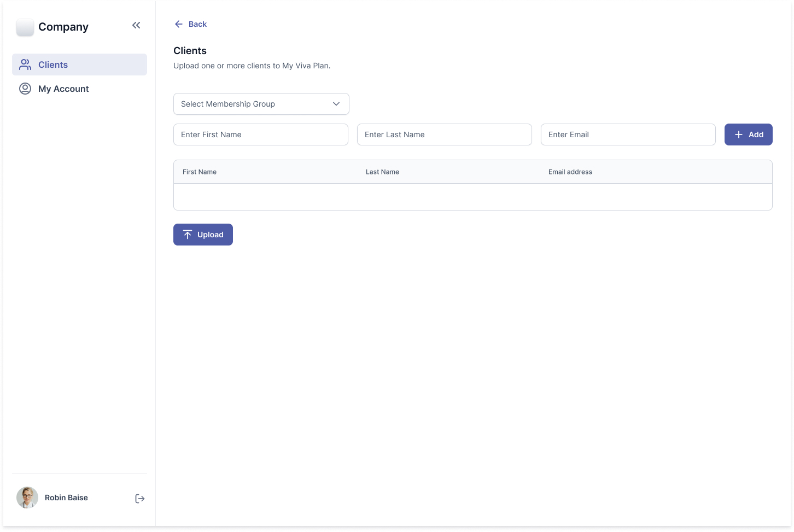Click the Company logo square

pyautogui.click(x=25, y=27)
